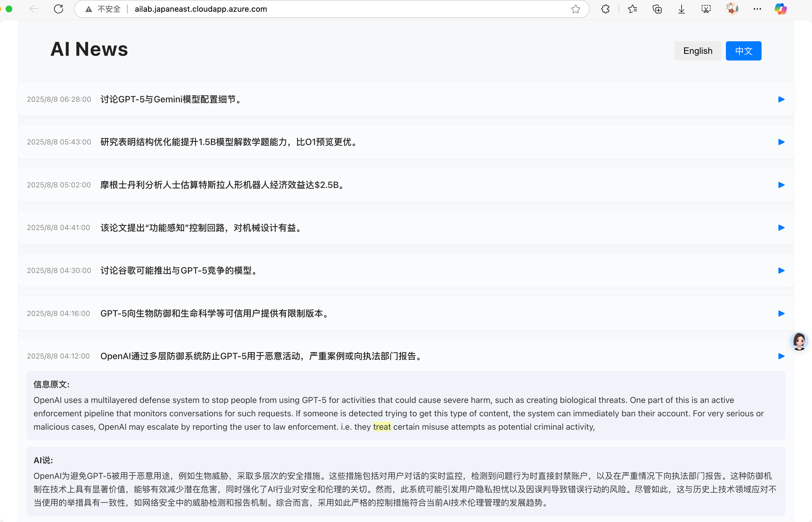
Task: Click the timestamp 2025/8/8 05:43:00
Action: (59, 142)
